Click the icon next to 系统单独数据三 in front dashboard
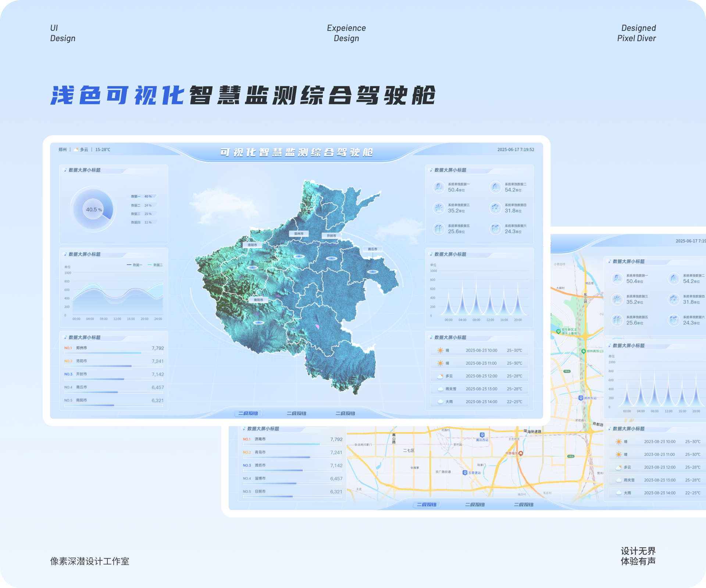The height and width of the screenshot is (588, 706). coord(439,208)
